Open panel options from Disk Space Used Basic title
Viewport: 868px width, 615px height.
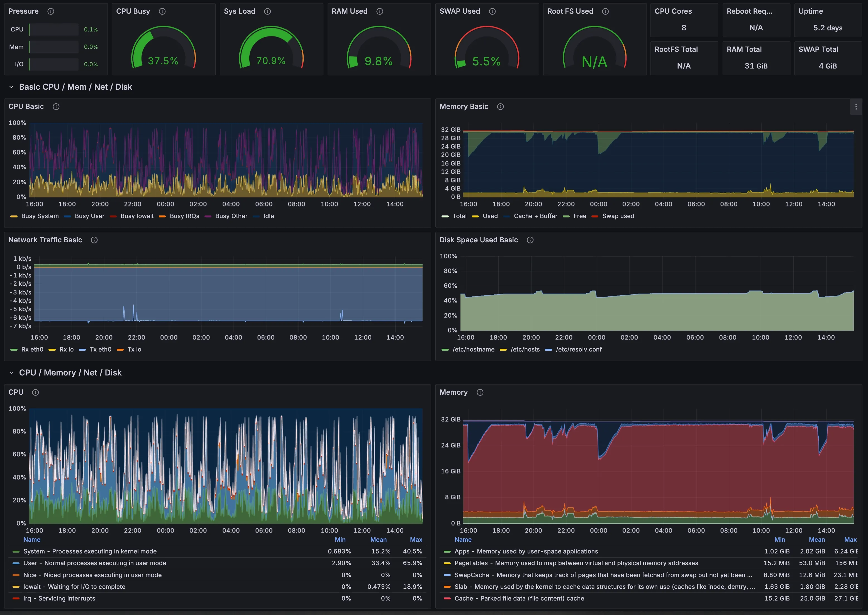(x=479, y=240)
